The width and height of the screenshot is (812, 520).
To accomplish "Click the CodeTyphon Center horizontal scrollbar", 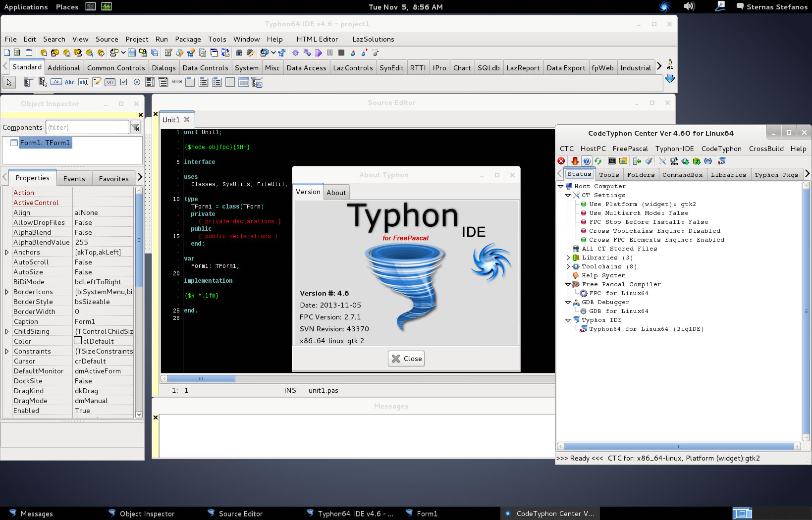I will pos(679,446).
